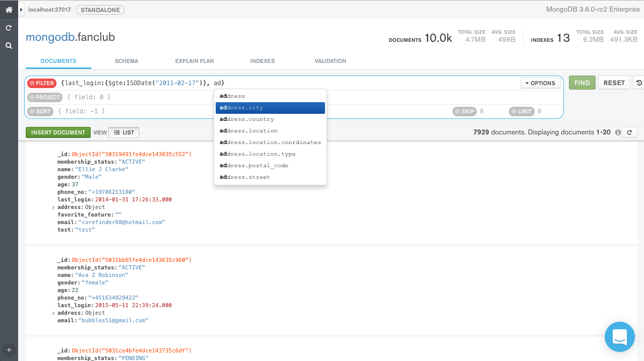Pick 'address.location.type' suggestion
644x361 pixels.
pos(270,154)
